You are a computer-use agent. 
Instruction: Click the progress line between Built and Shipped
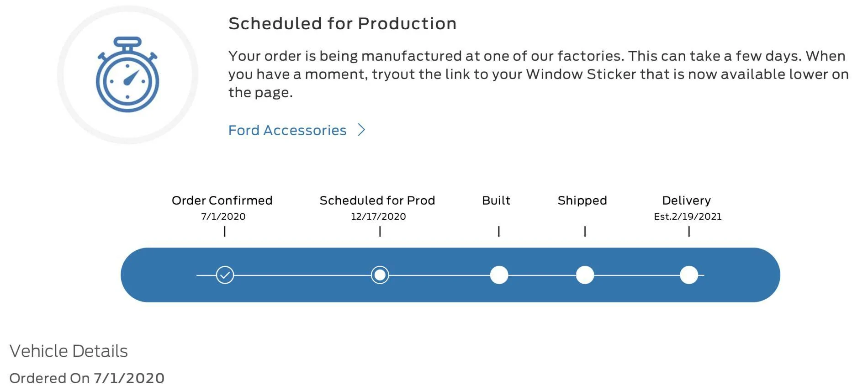pos(542,275)
